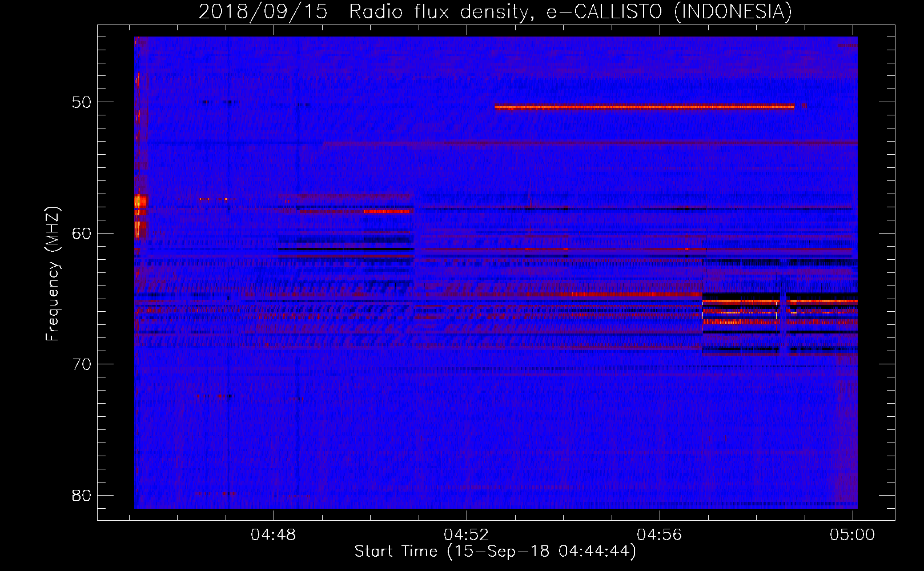
Task: Click the 05:00 time tick label
Action: tap(853, 534)
